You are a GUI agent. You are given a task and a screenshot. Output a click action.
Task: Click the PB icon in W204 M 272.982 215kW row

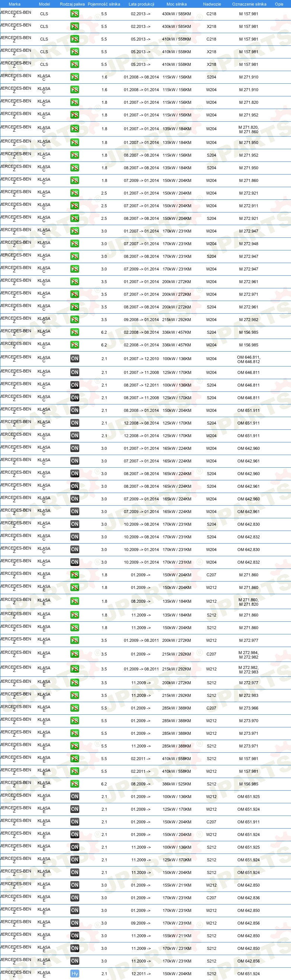click(74, 320)
